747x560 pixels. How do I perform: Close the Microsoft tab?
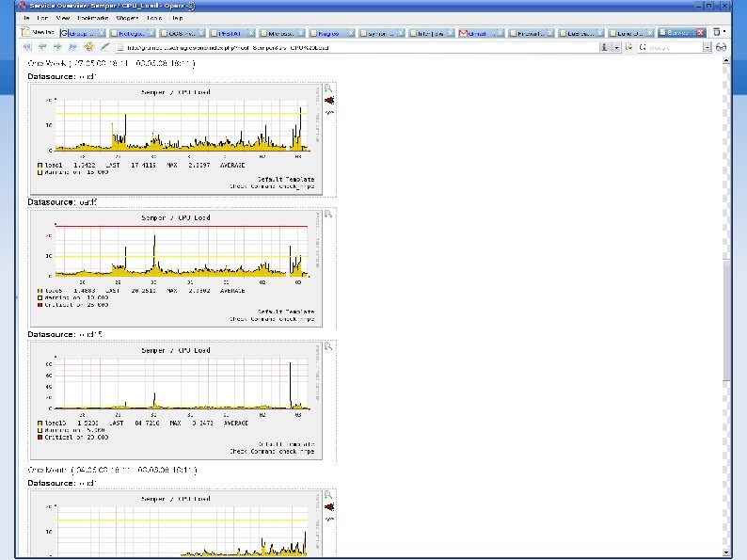[301, 33]
